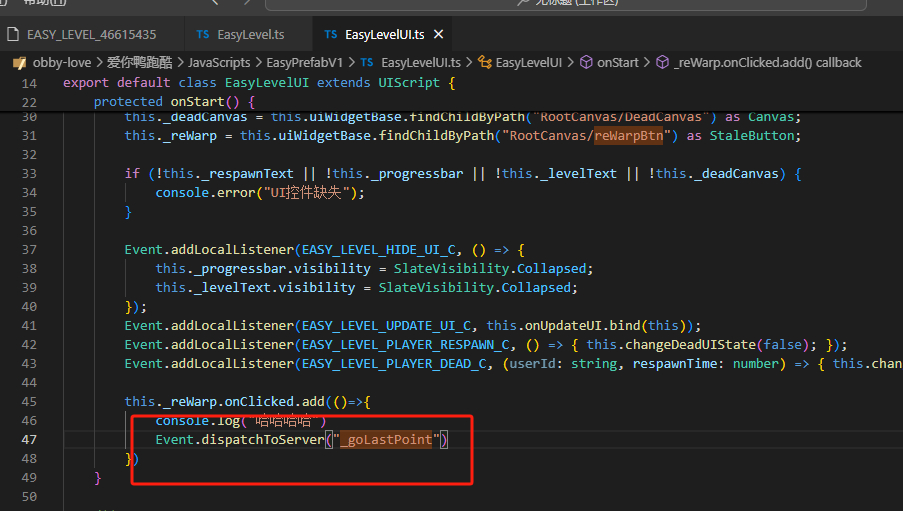Click the folder icon before obby-love

[20, 62]
